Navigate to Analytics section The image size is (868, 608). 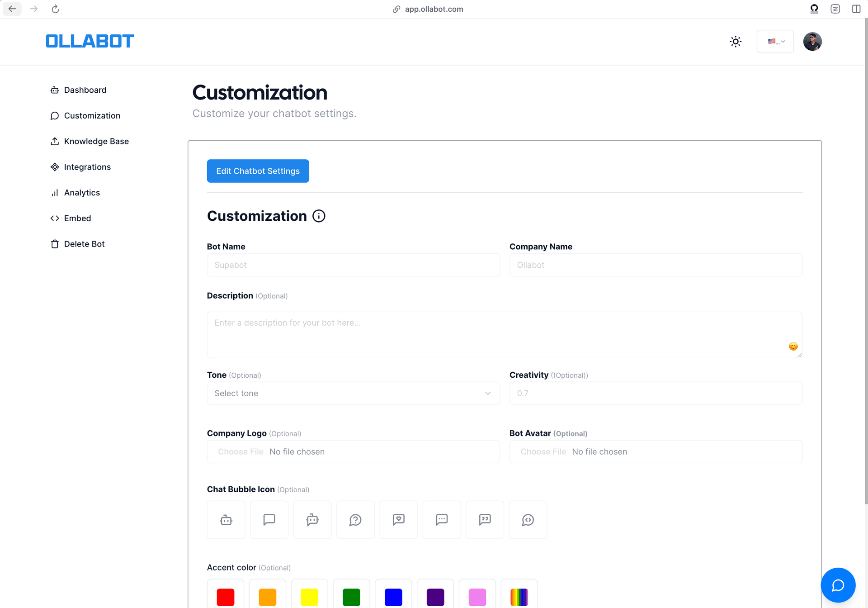(x=81, y=193)
